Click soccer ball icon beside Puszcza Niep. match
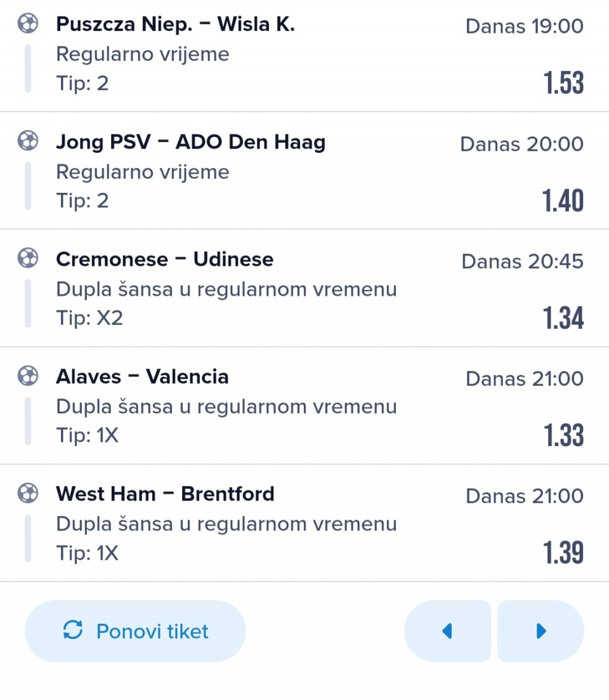The width and height of the screenshot is (609, 700). (x=27, y=23)
